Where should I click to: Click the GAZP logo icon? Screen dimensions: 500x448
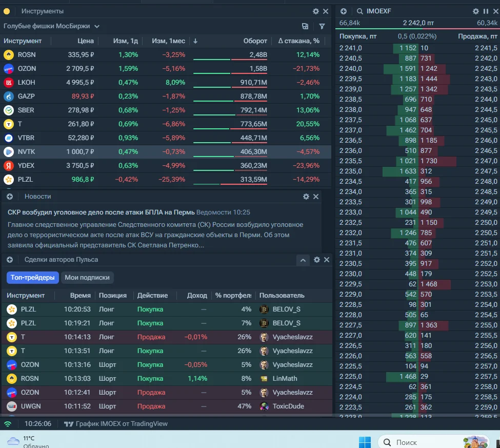(x=9, y=96)
